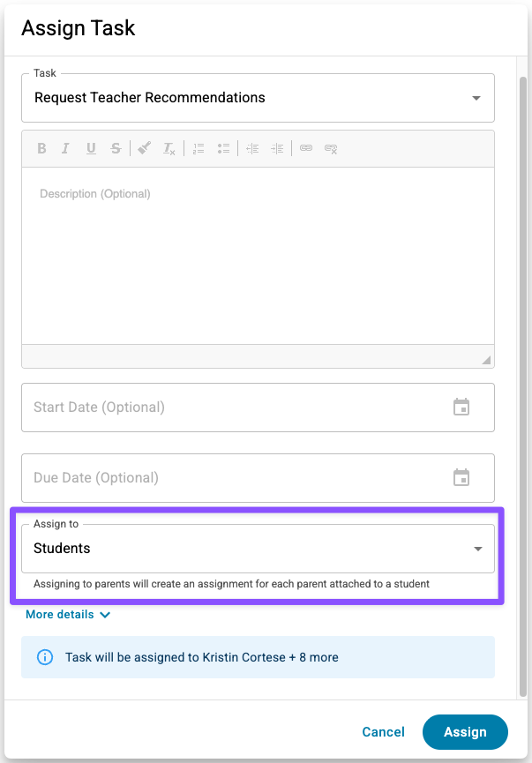Click the Assign button
532x763 pixels.
(x=465, y=732)
